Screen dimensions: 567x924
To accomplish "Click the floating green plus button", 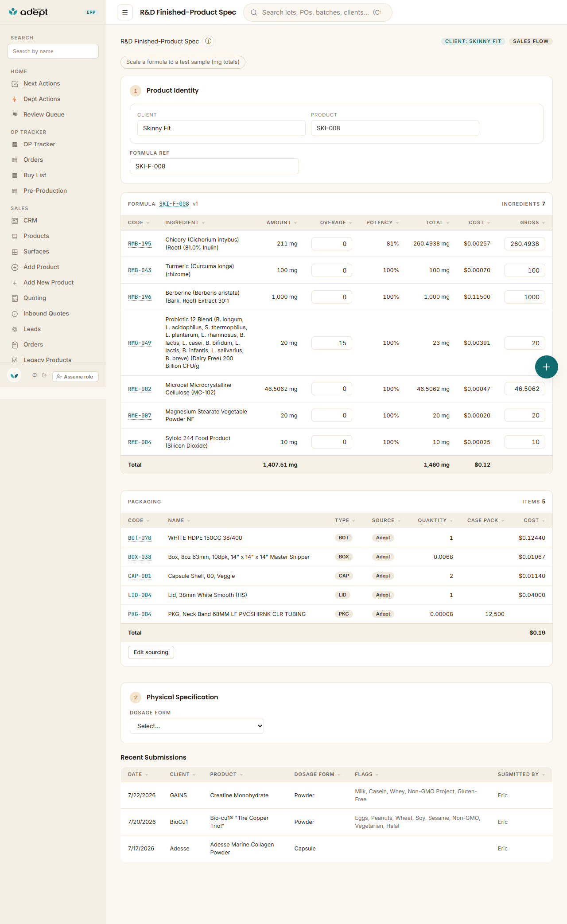I will click(x=547, y=367).
